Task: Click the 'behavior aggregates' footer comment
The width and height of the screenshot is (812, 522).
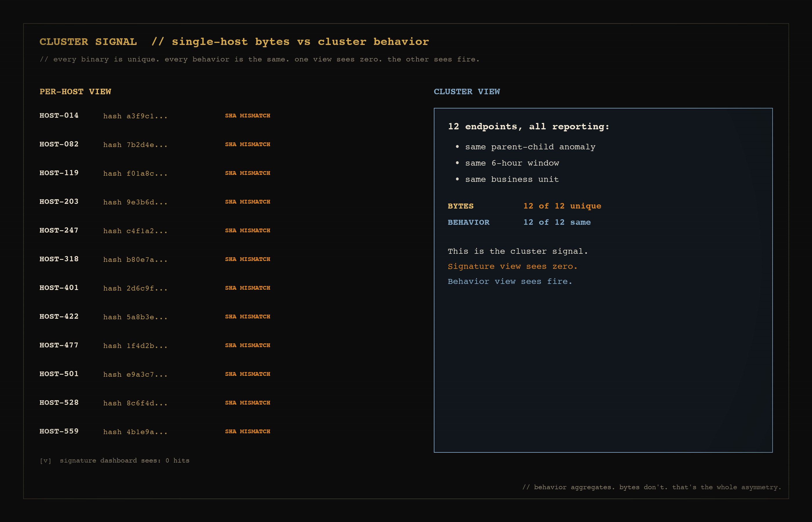Action: [652, 487]
